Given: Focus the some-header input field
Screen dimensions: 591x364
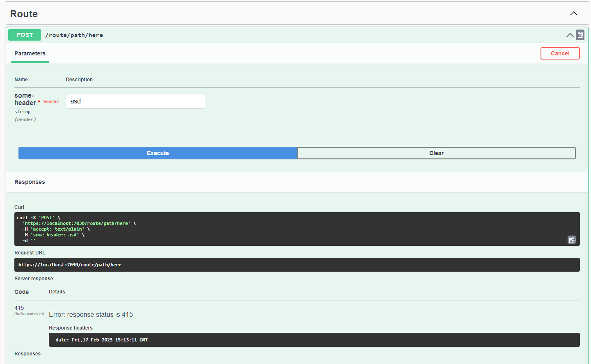Looking at the screenshot, I should click(135, 101).
